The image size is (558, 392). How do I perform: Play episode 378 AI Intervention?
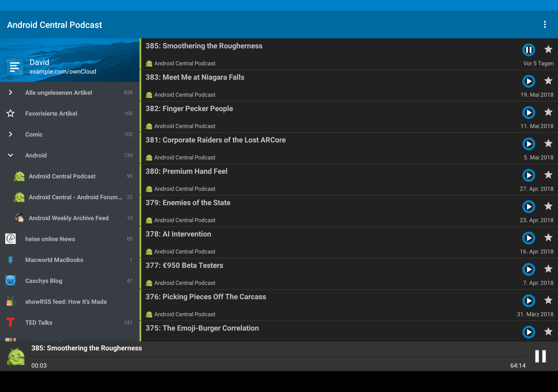(529, 238)
